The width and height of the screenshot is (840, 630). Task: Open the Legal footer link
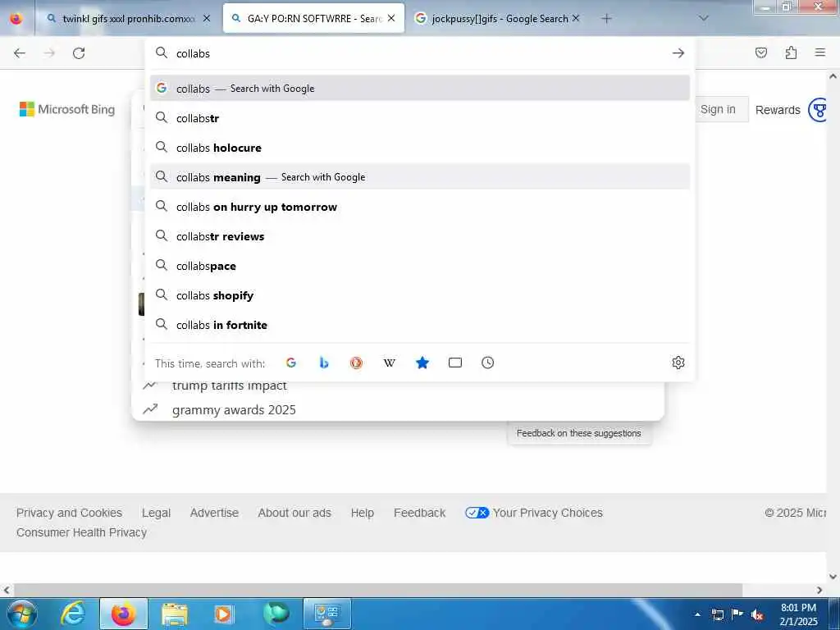tap(156, 513)
